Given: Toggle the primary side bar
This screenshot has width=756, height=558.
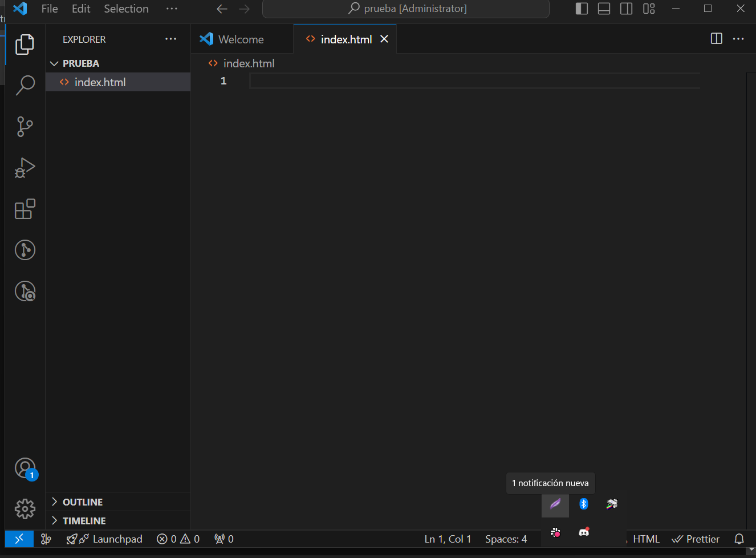Looking at the screenshot, I should [x=582, y=9].
